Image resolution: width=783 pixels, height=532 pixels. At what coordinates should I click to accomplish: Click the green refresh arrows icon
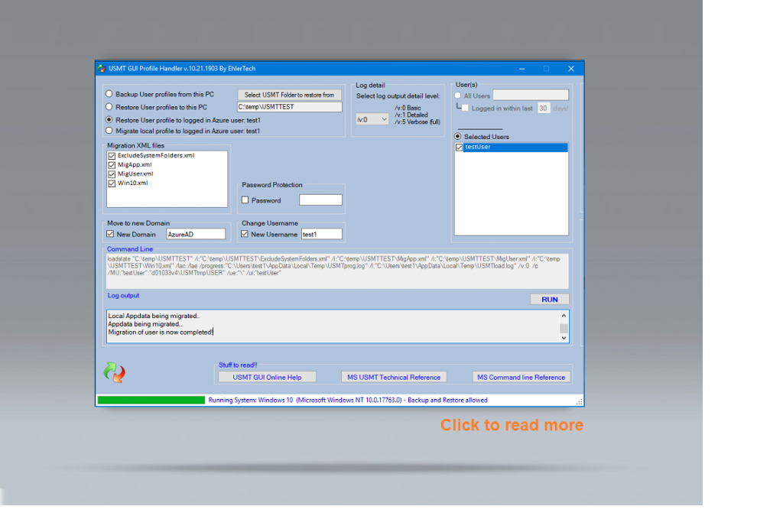[x=114, y=372]
